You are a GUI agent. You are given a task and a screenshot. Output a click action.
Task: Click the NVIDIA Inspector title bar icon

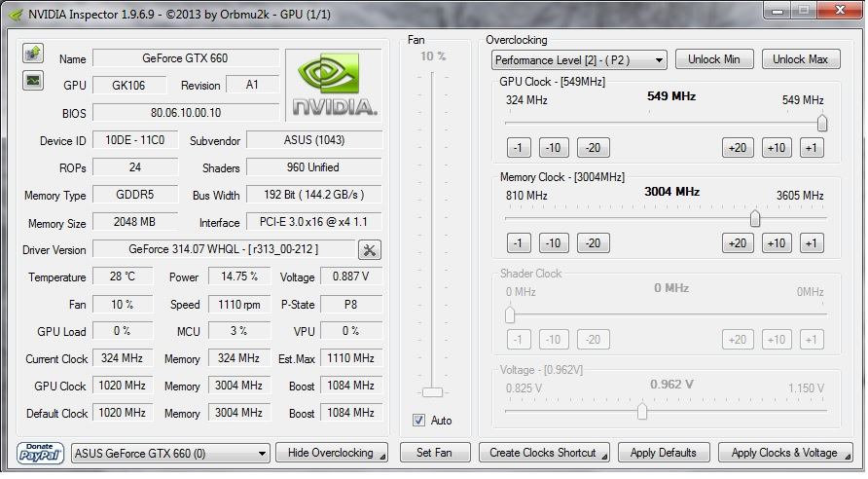click(x=17, y=14)
